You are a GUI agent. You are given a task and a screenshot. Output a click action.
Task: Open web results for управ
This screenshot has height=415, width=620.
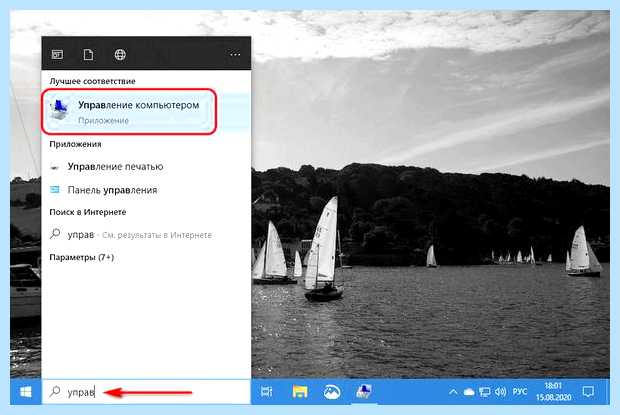click(146, 235)
